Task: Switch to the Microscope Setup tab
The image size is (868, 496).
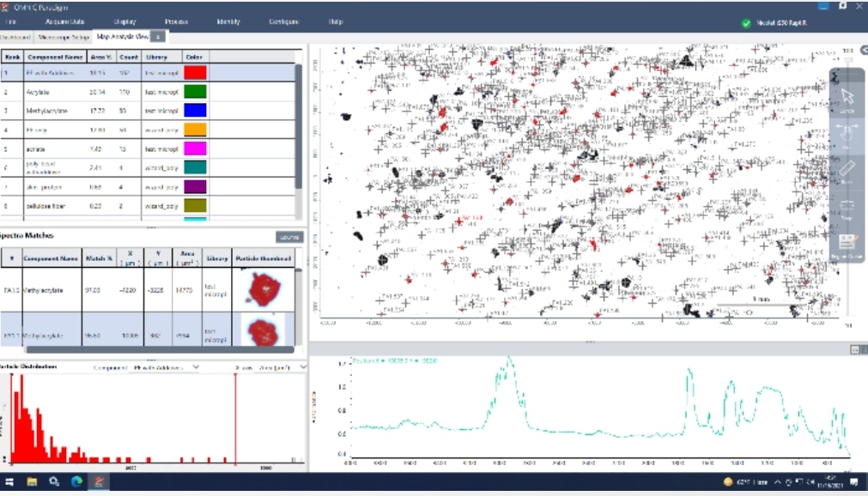Action: click(64, 37)
